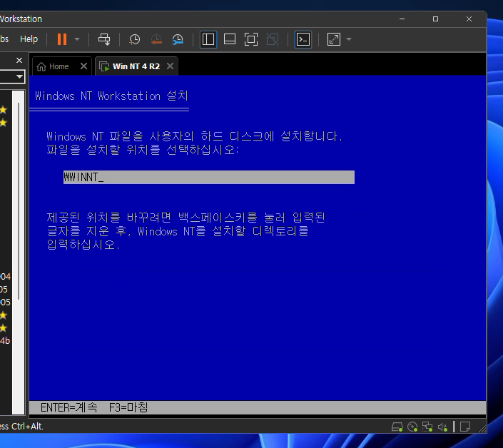Click the ENTER=계속 status text

point(68,407)
